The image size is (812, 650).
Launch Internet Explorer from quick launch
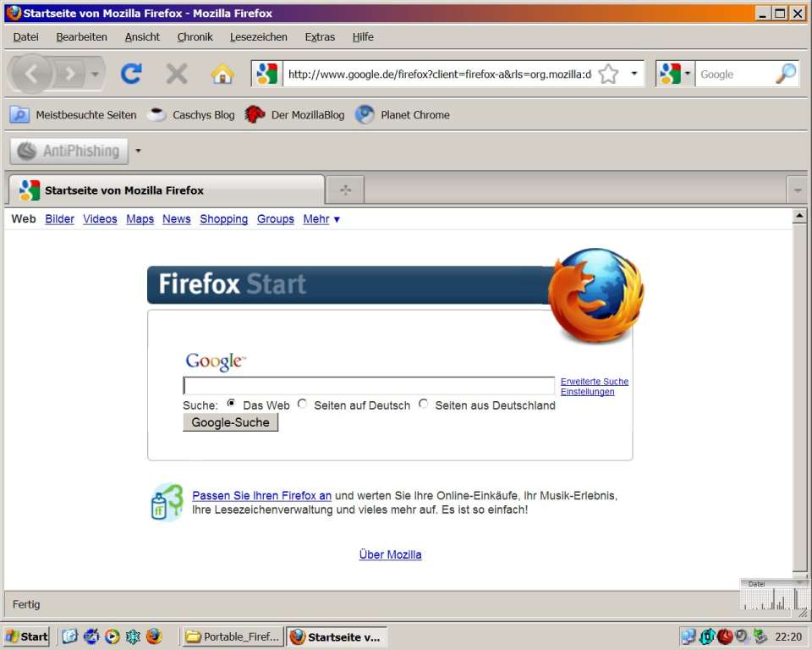(x=91, y=636)
